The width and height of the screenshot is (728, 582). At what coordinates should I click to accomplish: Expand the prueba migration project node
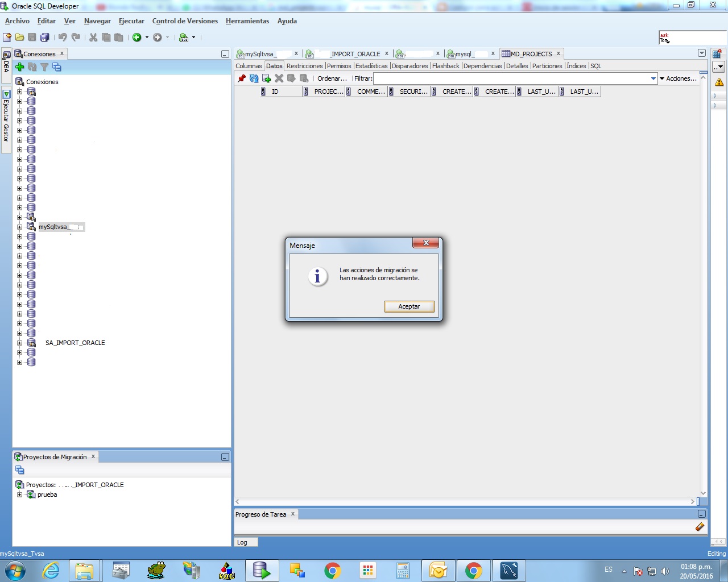pyautogui.click(x=20, y=494)
